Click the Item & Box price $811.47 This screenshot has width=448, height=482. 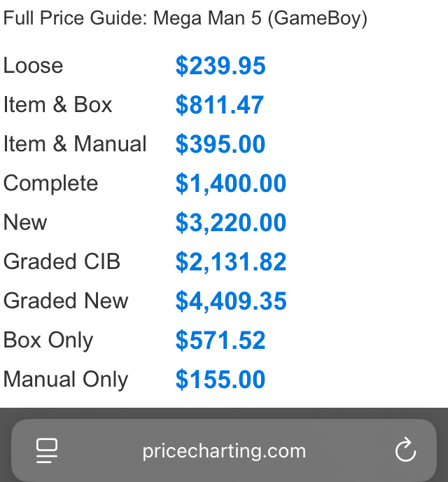point(220,105)
